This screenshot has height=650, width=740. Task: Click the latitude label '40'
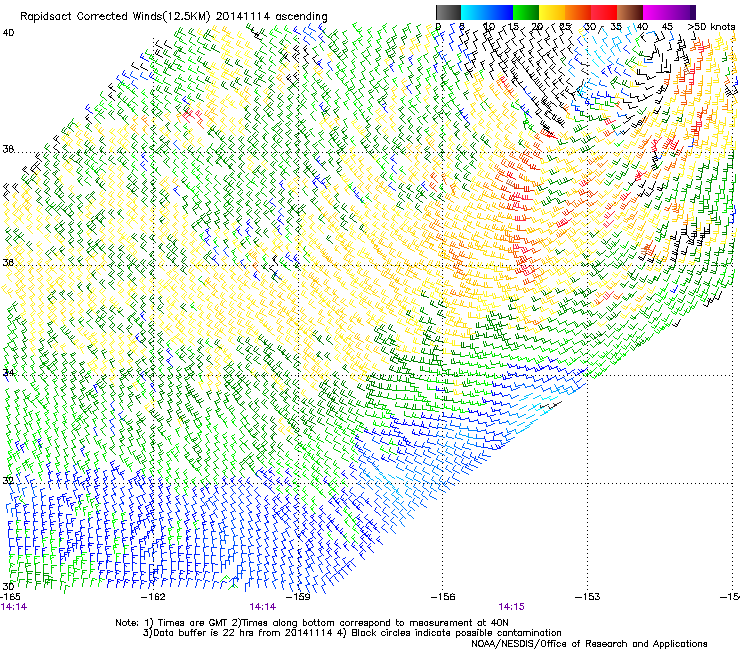coord(8,33)
